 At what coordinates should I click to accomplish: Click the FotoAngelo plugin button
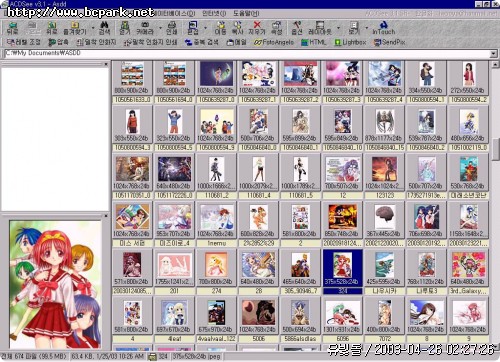274,42
